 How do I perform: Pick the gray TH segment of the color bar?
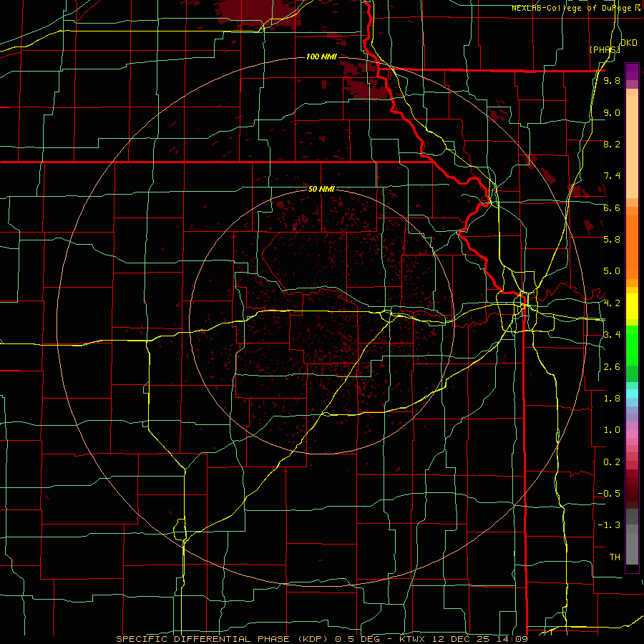point(632,549)
